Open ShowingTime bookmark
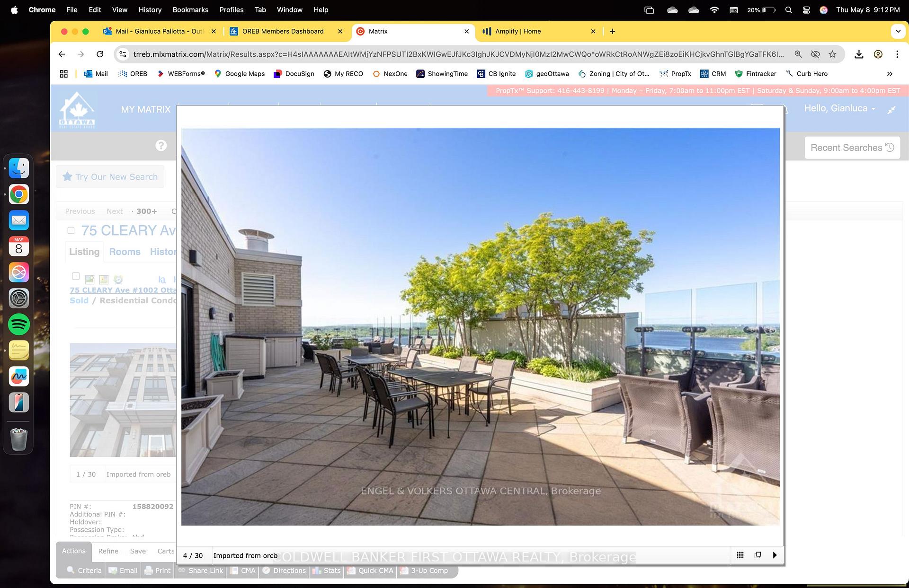The image size is (909, 588). (442, 74)
